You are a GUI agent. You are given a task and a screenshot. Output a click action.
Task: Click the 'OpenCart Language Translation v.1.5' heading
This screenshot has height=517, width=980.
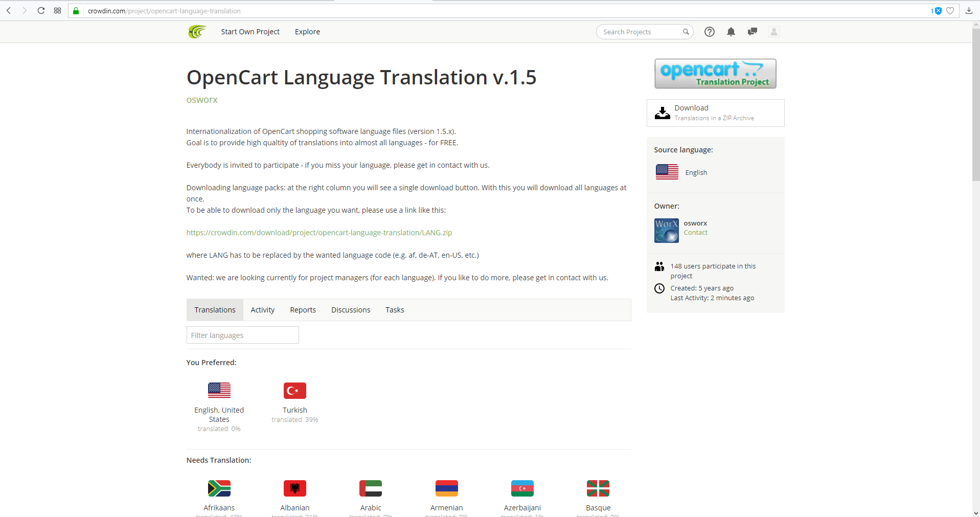tap(361, 78)
